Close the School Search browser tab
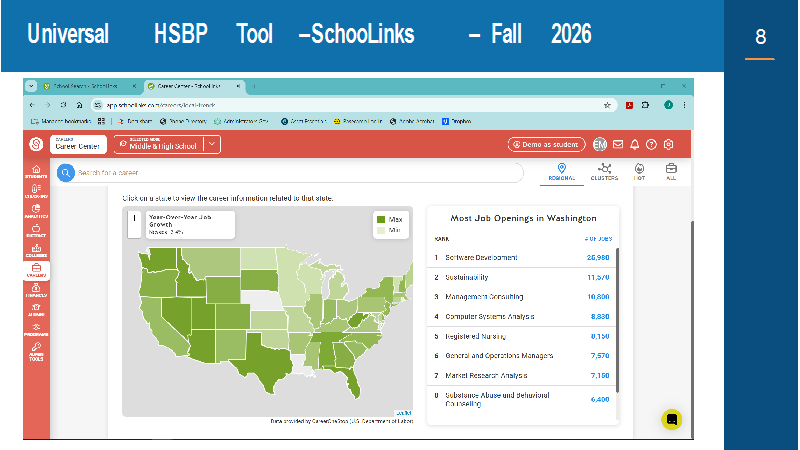The image size is (800, 450). (x=134, y=86)
